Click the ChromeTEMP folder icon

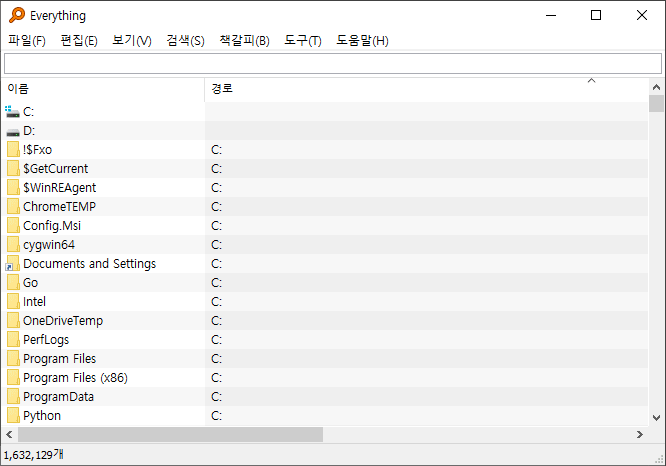(13, 206)
